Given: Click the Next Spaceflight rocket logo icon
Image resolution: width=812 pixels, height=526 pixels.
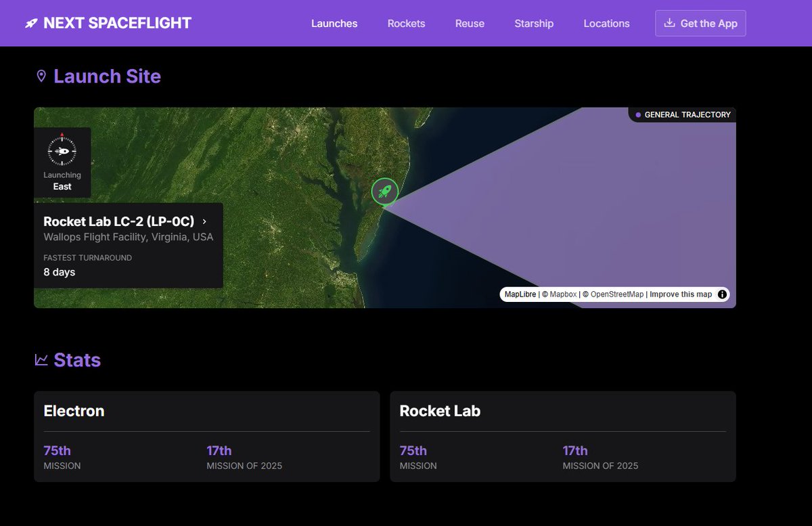Looking at the screenshot, I should click(31, 23).
